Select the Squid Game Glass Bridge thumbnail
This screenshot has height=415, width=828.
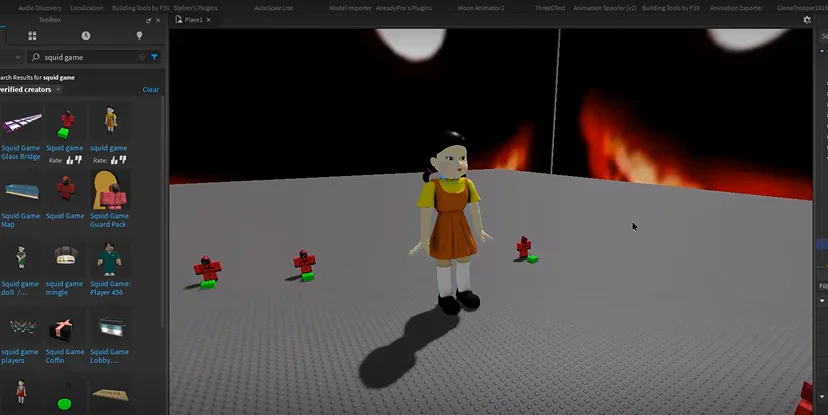point(21,123)
